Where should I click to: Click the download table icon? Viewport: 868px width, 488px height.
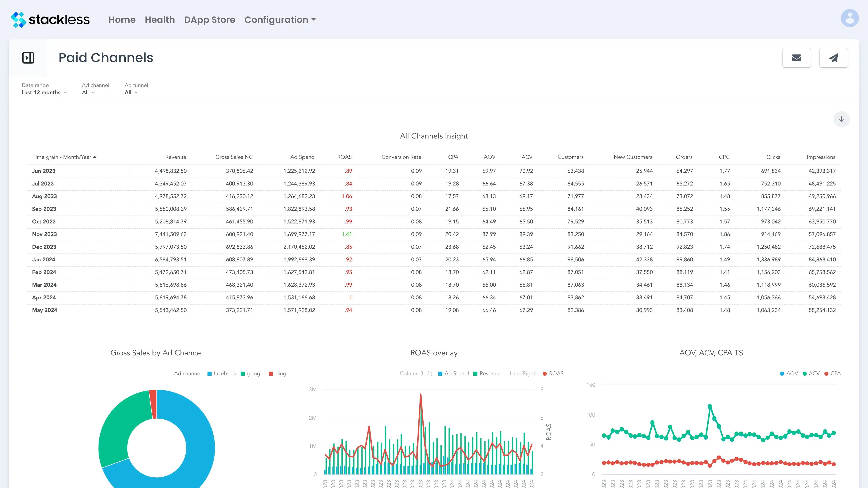click(x=841, y=120)
